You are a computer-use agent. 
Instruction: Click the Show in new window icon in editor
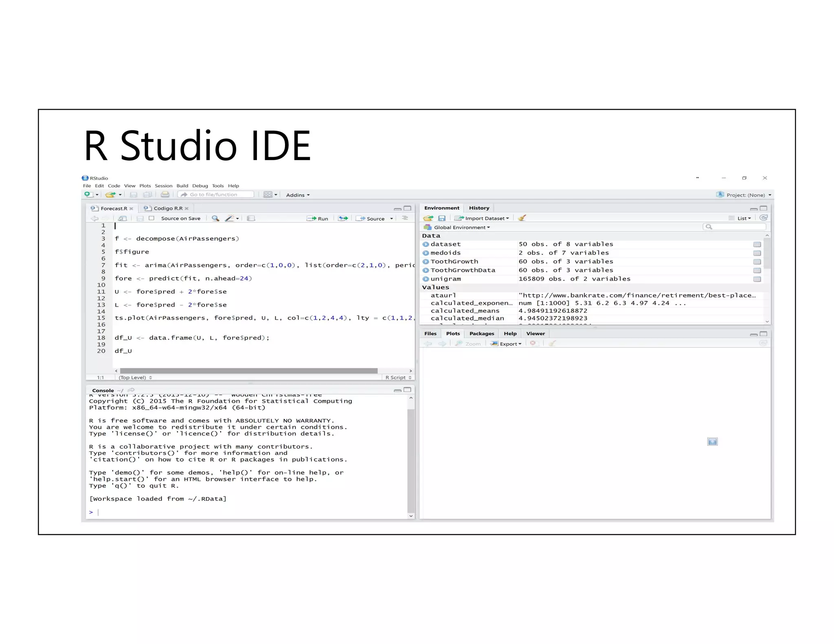[x=123, y=219]
